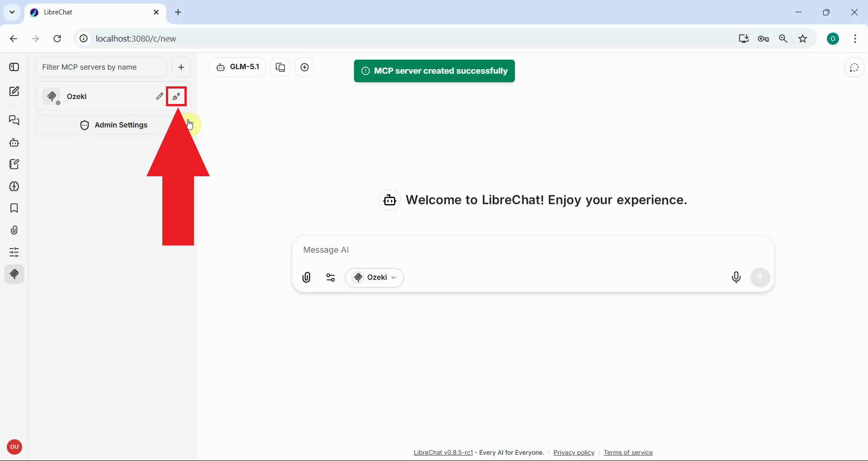Open the bookmarks icon in sidebar
Viewport: 868px width, 461px height.
[x=14, y=208]
